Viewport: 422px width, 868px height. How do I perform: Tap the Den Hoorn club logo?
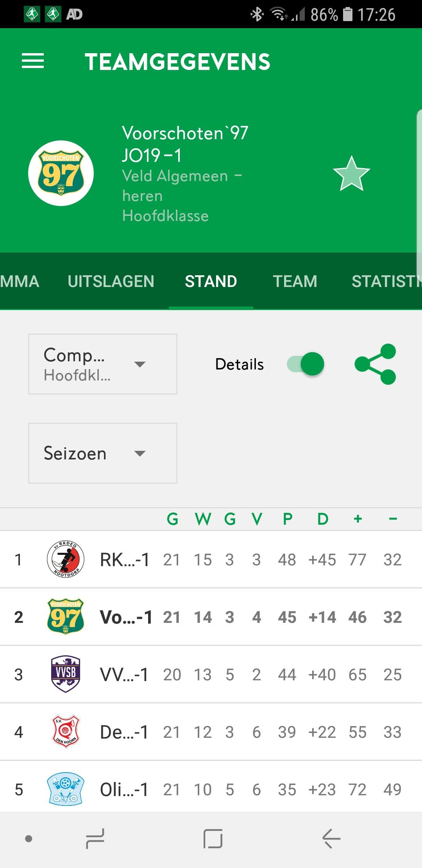pyautogui.click(x=66, y=732)
